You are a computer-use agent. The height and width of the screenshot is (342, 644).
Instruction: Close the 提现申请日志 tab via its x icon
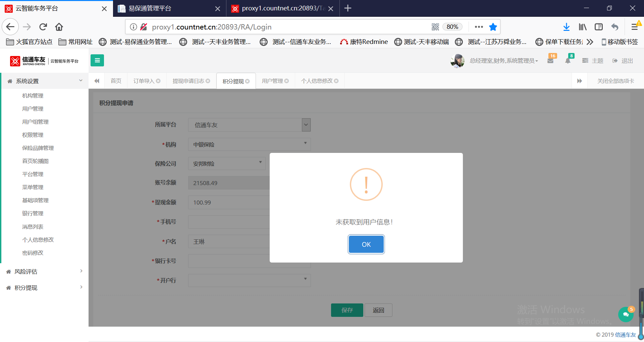[208, 81]
